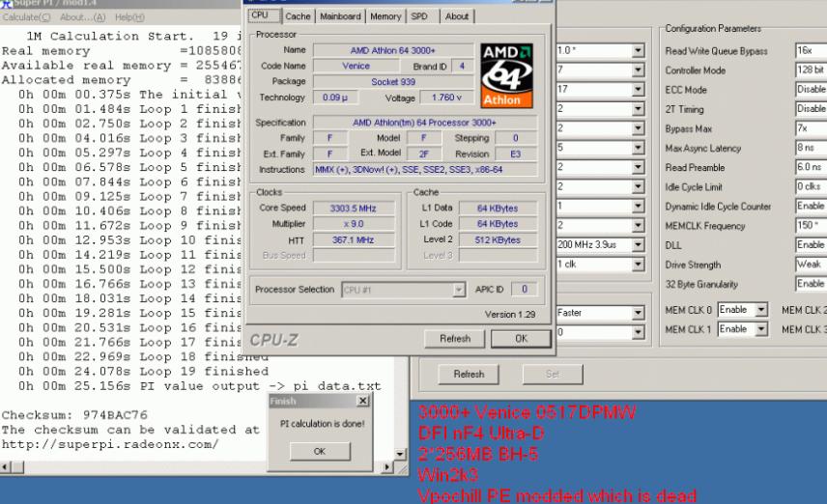
Task: Open the 200 MHz 3.9us dropdown
Action: point(639,244)
